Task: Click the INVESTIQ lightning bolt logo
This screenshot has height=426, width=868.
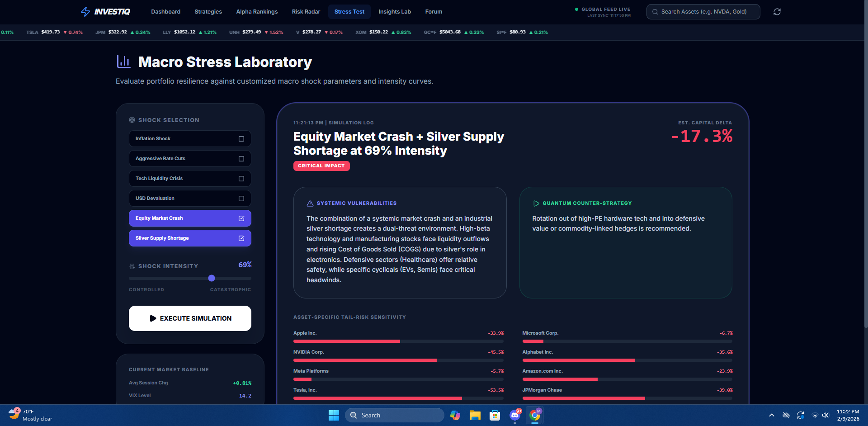Action: coord(85,12)
